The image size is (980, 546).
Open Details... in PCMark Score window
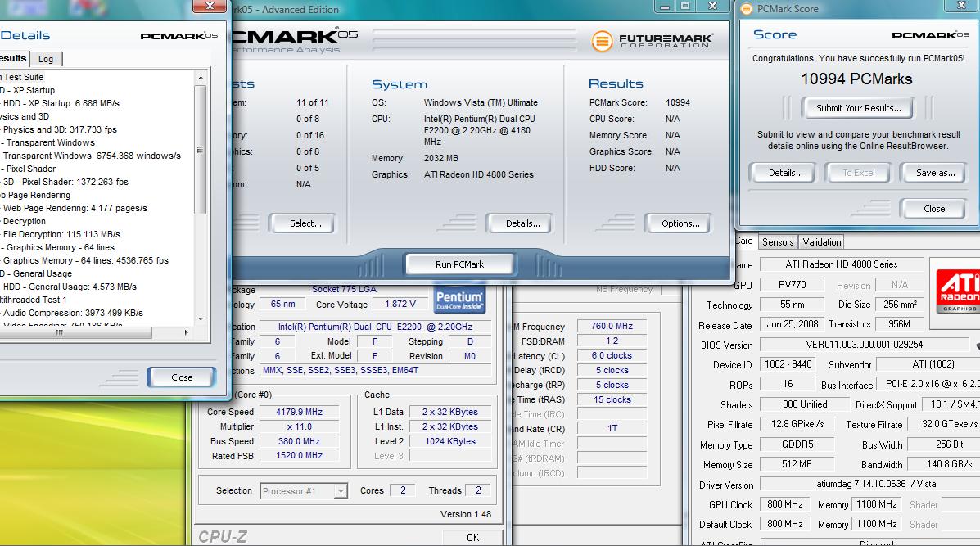tap(785, 173)
